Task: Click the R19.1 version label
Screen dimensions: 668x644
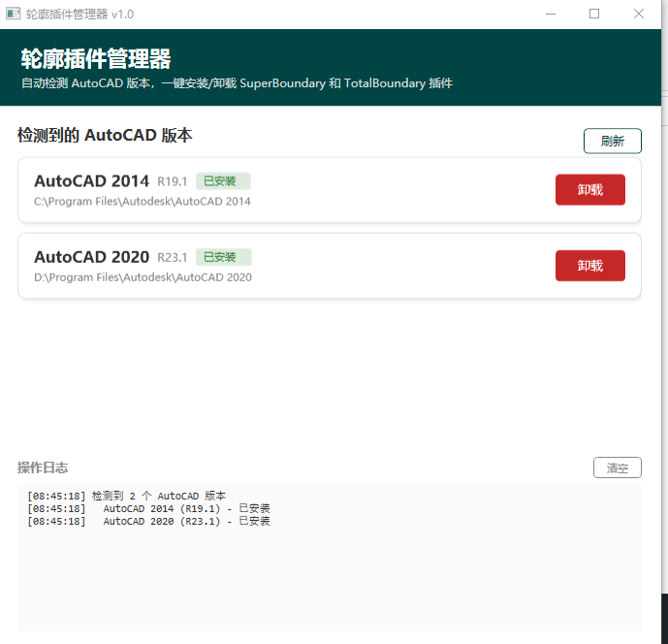Action: (173, 182)
